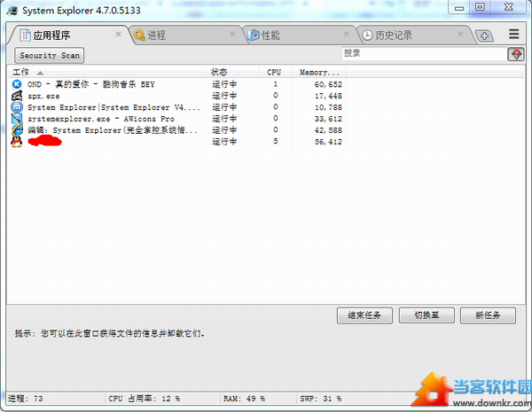
Task: Select the 酷狗音乐 task row
Action: pyautogui.click(x=176, y=84)
